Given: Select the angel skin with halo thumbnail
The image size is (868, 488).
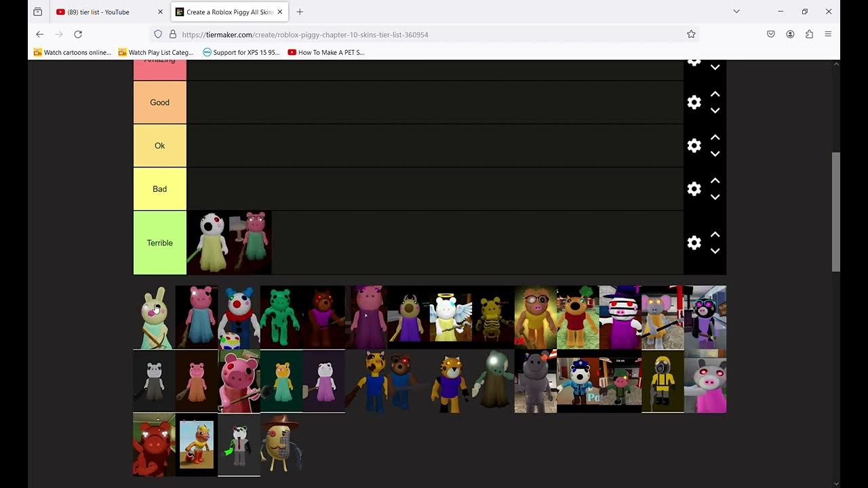Looking at the screenshot, I should click(451, 317).
